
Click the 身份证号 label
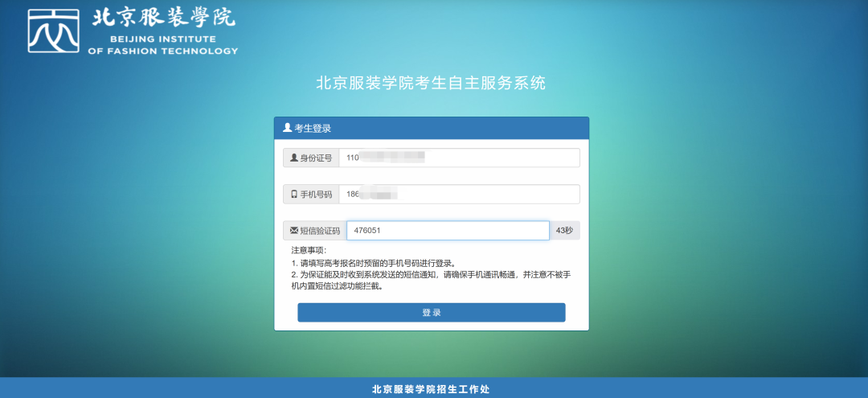pyautogui.click(x=316, y=158)
